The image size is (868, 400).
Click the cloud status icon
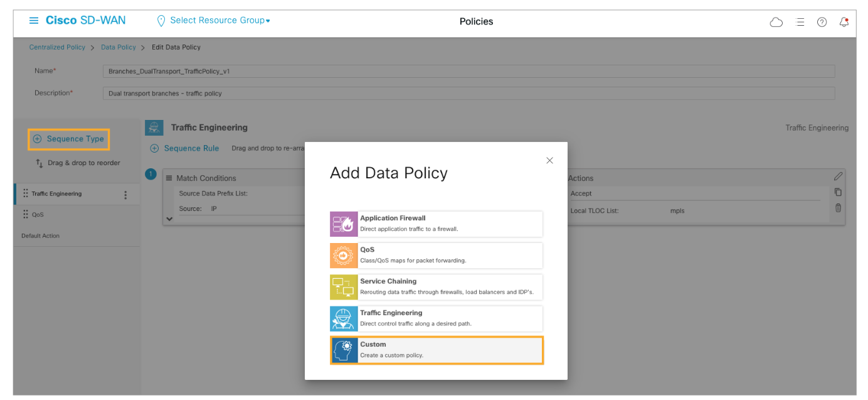tap(776, 22)
